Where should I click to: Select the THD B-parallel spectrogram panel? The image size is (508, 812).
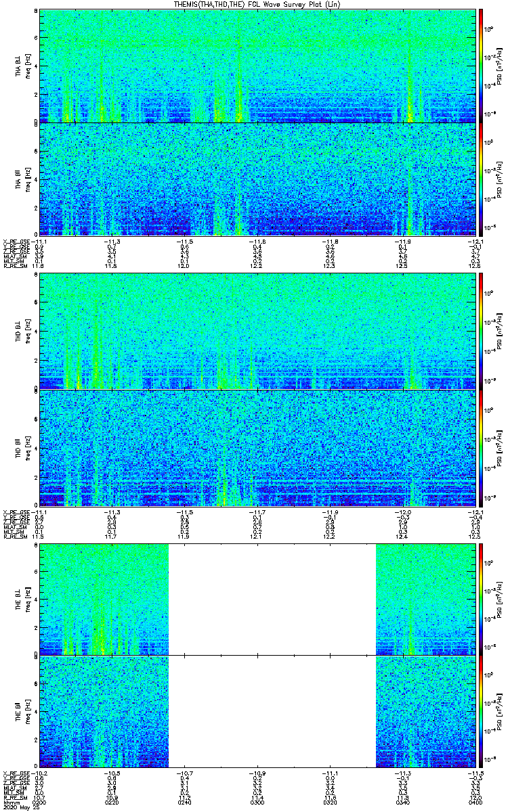(257, 448)
